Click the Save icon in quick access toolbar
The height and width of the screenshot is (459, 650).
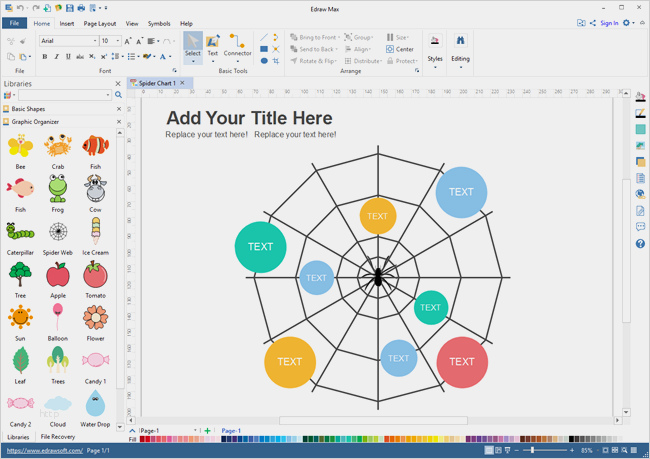[x=70, y=8]
